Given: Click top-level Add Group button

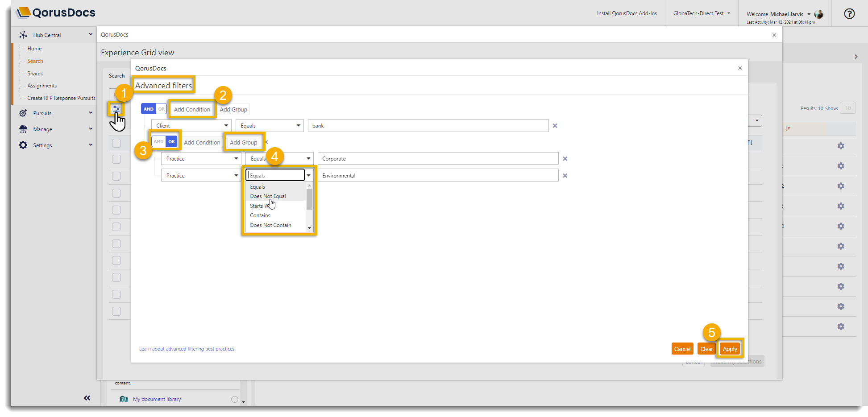Looking at the screenshot, I should pyautogui.click(x=233, y=109).
